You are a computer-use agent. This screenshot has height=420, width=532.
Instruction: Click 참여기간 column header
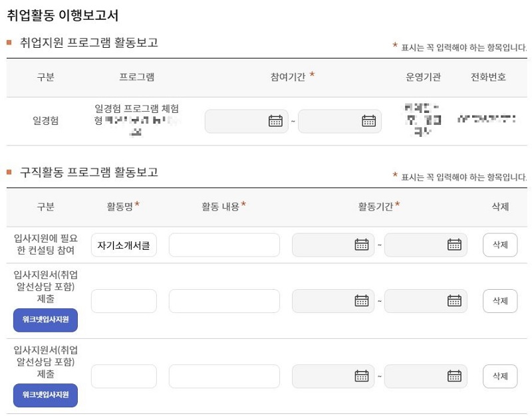288,77
